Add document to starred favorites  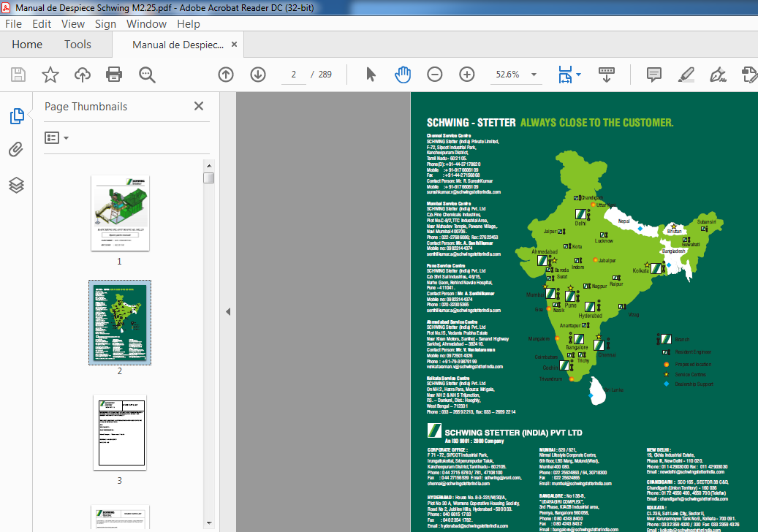[50, 75]
